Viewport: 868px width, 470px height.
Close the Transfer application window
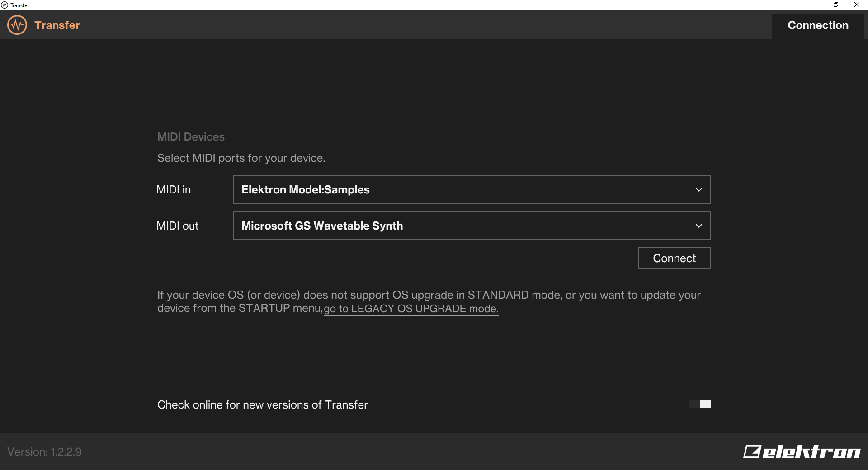(x=857, y=5)
